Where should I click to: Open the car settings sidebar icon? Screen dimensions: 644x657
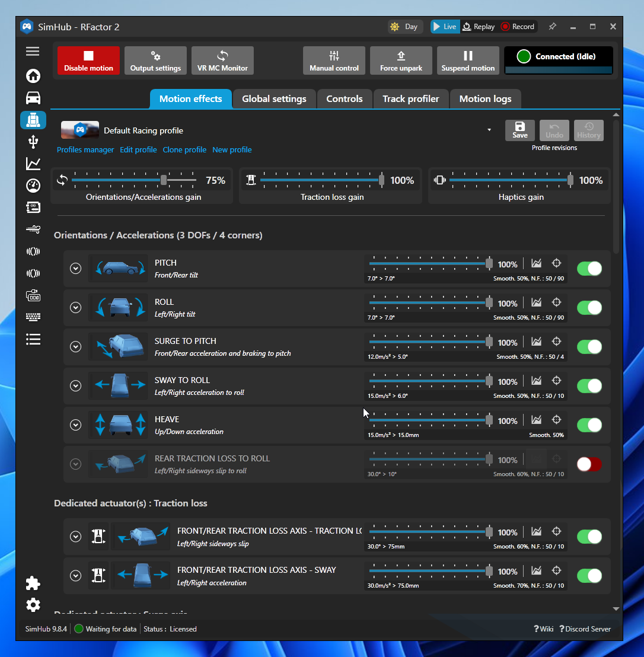point(33,98)
